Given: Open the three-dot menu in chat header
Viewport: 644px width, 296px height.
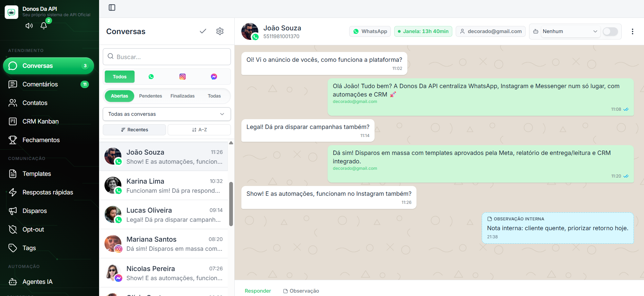Looking at the screenshot, I should click(633, 31).
